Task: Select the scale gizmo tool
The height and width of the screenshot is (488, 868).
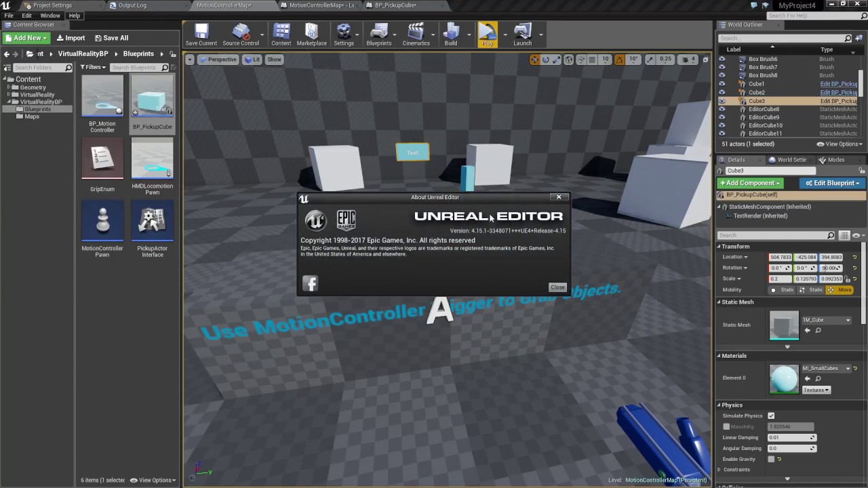Action: point(556,60)
